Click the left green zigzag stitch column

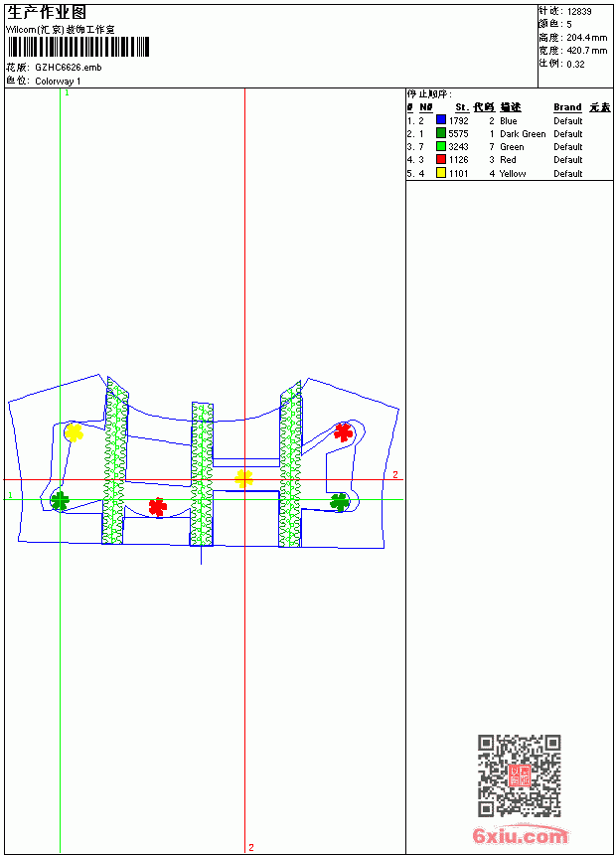coord(115,460)
